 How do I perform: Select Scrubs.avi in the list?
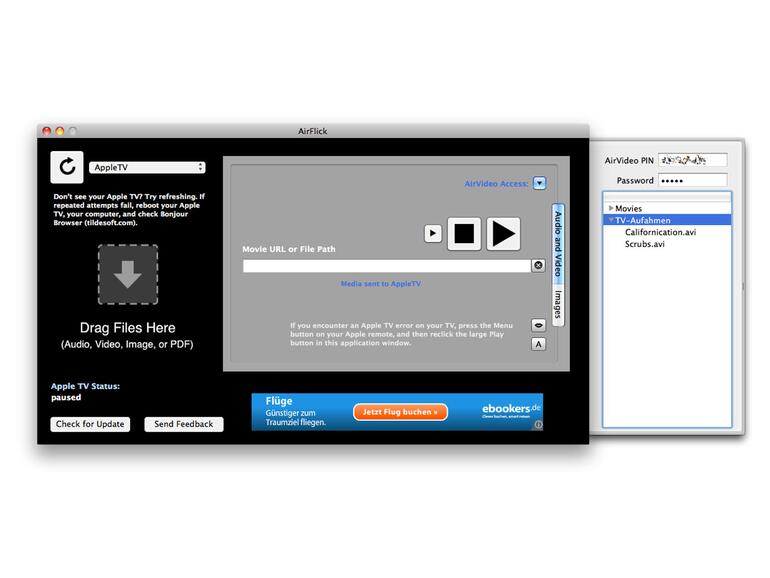(x=645, y=244)
